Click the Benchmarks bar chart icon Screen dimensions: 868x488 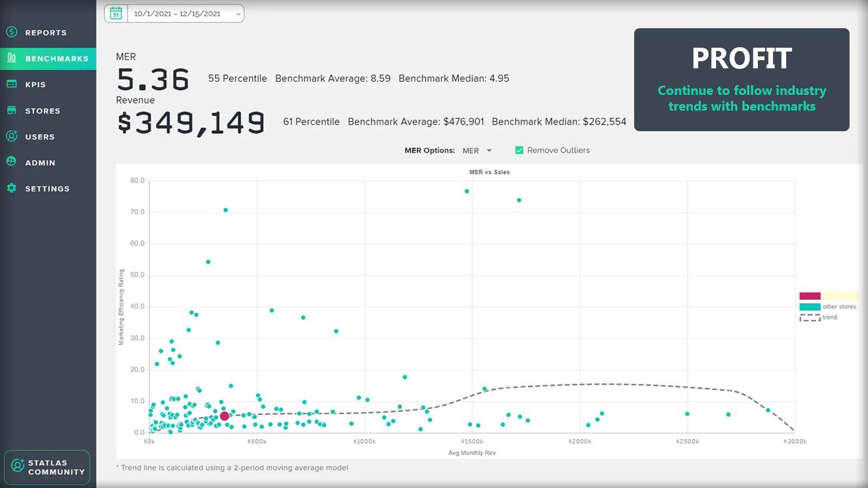pos(12,58)
